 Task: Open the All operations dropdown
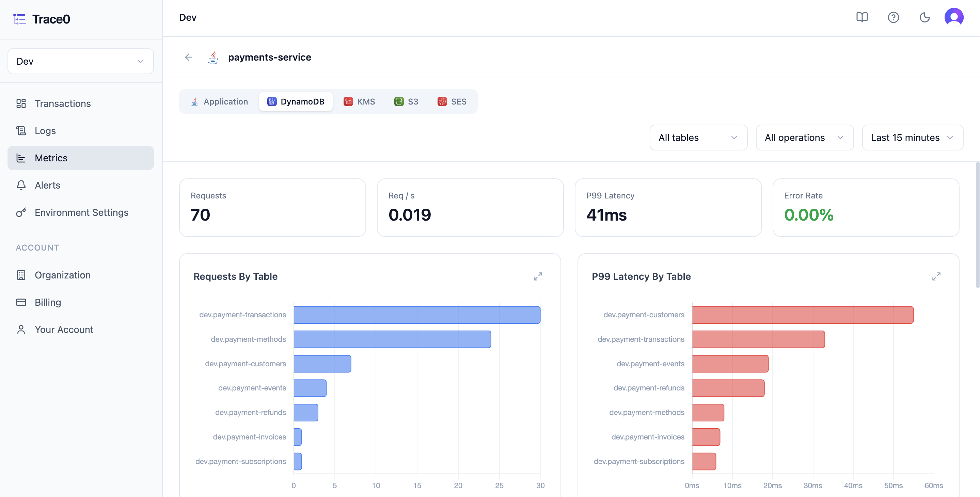pos(804,138)
